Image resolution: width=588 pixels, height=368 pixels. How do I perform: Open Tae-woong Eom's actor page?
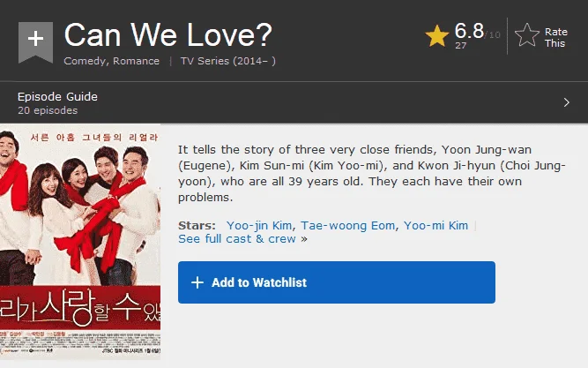click(x=347, y=225)
